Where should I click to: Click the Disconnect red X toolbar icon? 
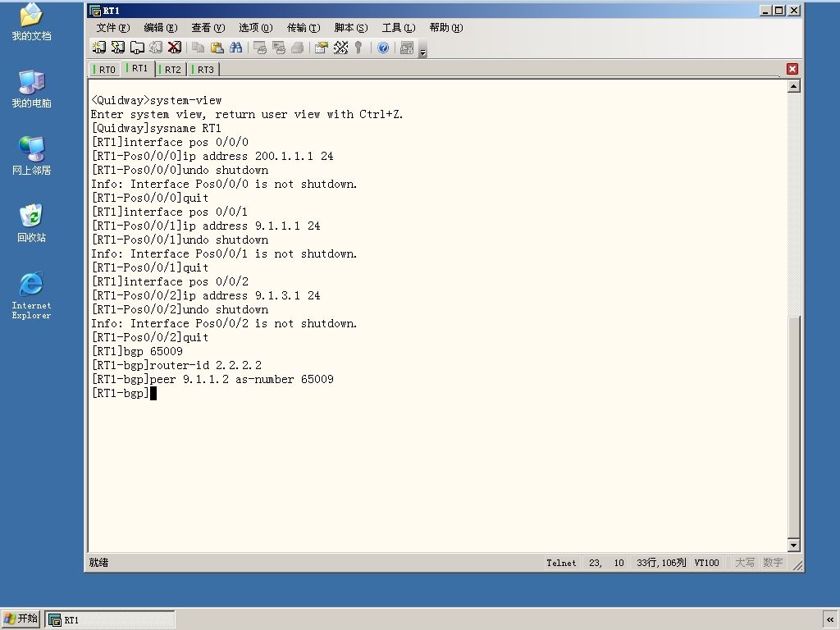[175, 48]
